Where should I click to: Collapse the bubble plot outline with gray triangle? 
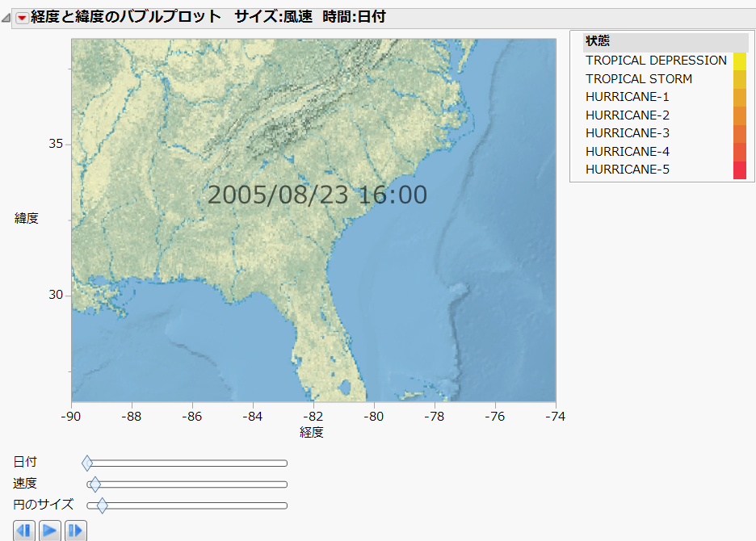click(x=7, y=18)
